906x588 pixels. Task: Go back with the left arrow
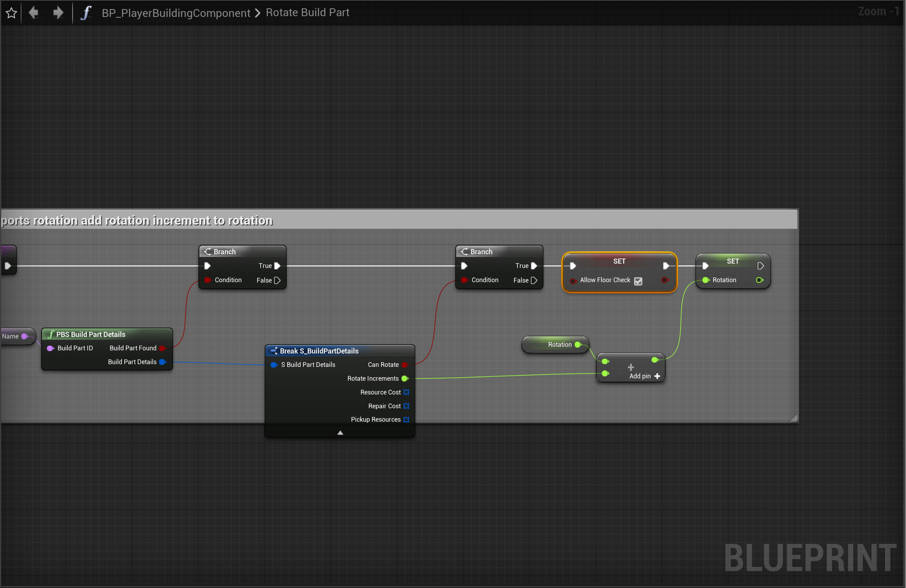click(x=34, y=13)
